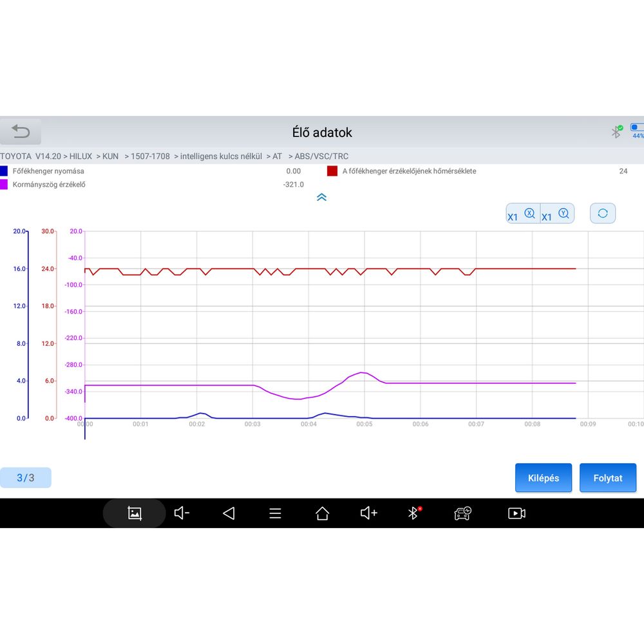Go to the Android home screen

[322, 513]
